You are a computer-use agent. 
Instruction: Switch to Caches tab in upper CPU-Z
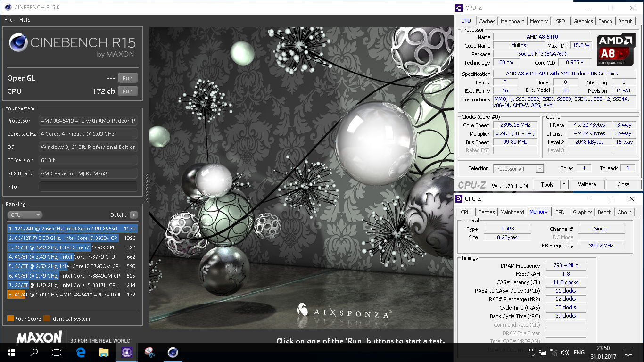click(487, 21)
